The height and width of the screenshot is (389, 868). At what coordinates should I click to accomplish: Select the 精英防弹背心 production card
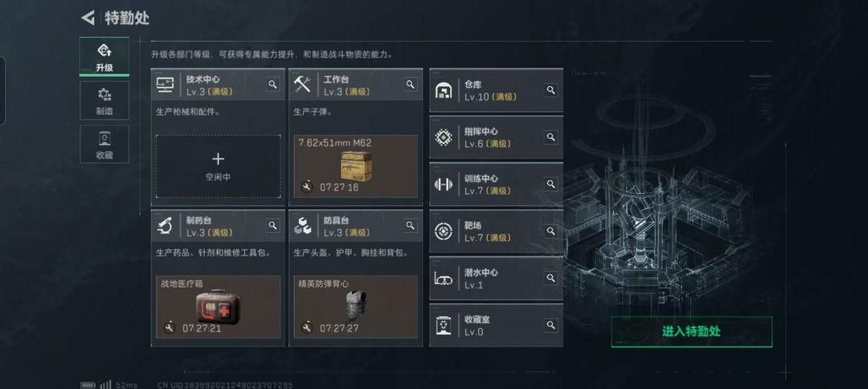355,307
